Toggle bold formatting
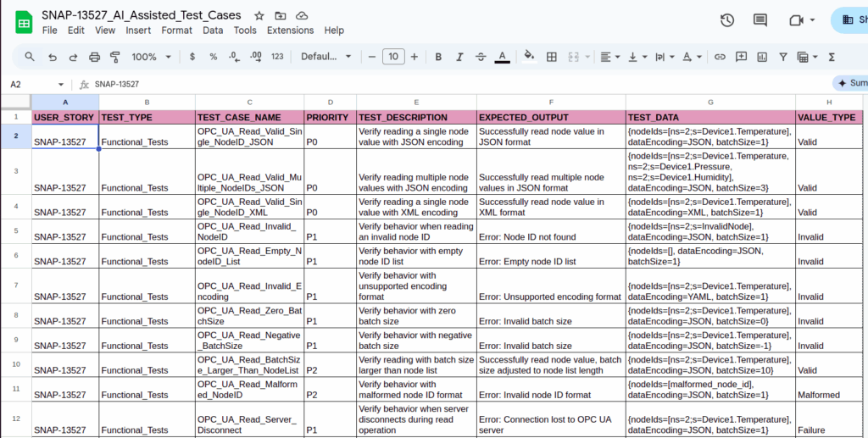This screenshot has height=438, width=868. coord(438,57)
